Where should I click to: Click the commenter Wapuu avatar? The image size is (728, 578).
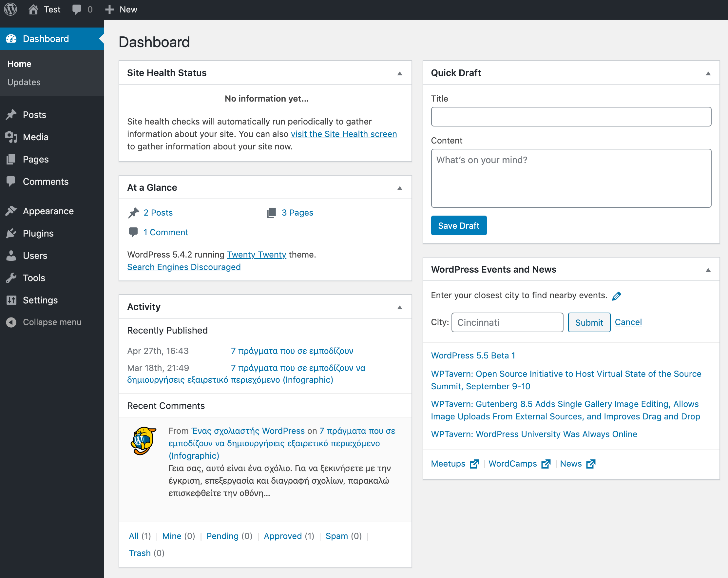click(x=144, y=441)
